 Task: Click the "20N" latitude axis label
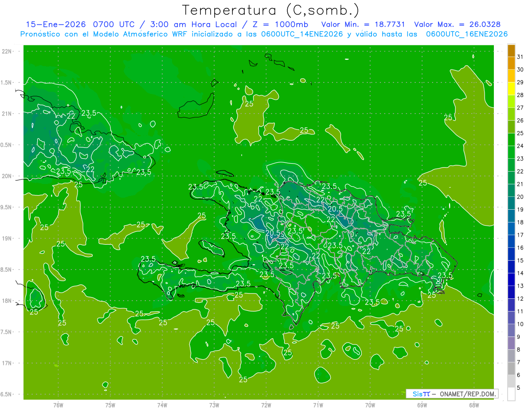(x=6, y=176)
